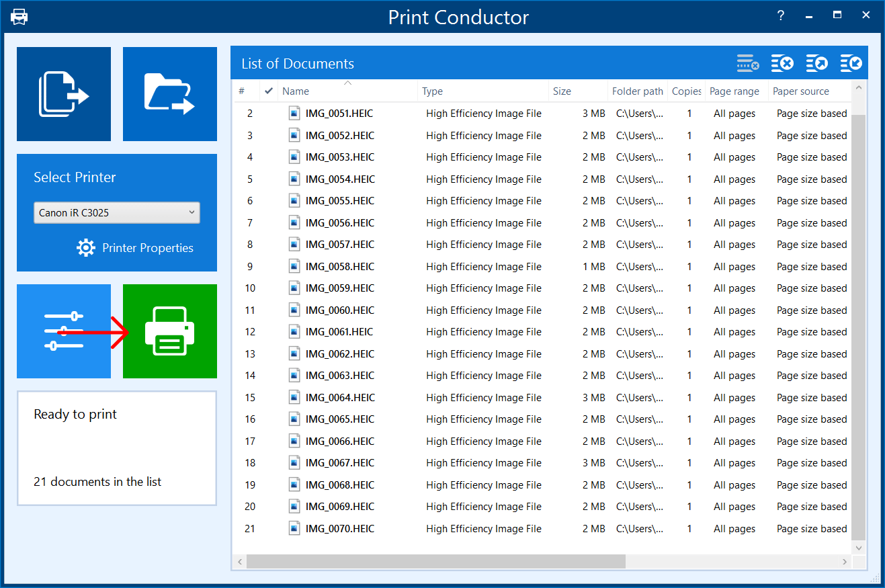Click the Type column header

pos(432,91)
